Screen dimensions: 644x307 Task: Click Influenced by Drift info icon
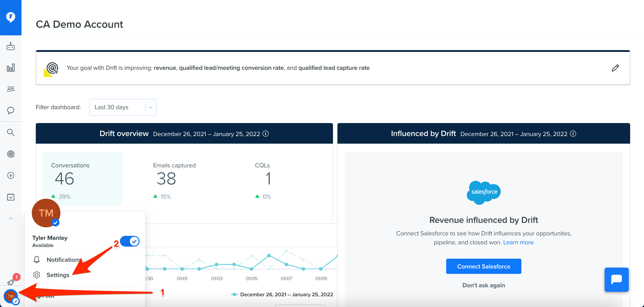pos(573,134)
